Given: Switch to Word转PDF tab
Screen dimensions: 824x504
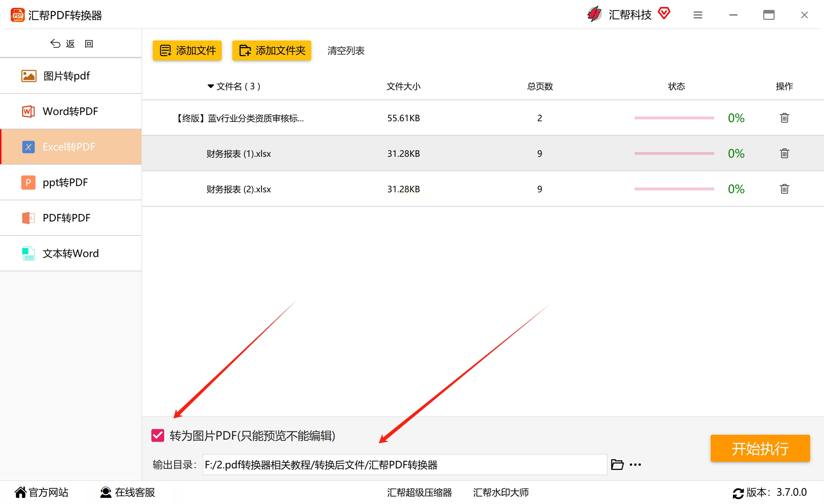Looking at the screenshot, I should pos(71,112).
